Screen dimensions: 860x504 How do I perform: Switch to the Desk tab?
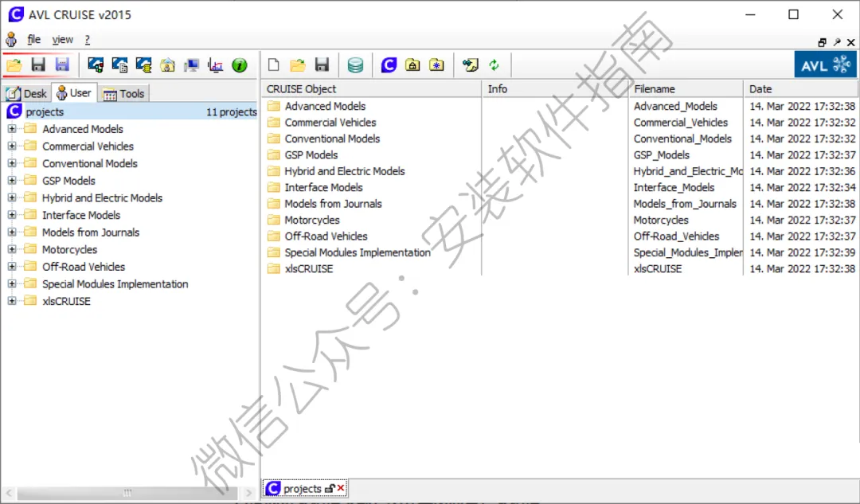coord(27,93)
